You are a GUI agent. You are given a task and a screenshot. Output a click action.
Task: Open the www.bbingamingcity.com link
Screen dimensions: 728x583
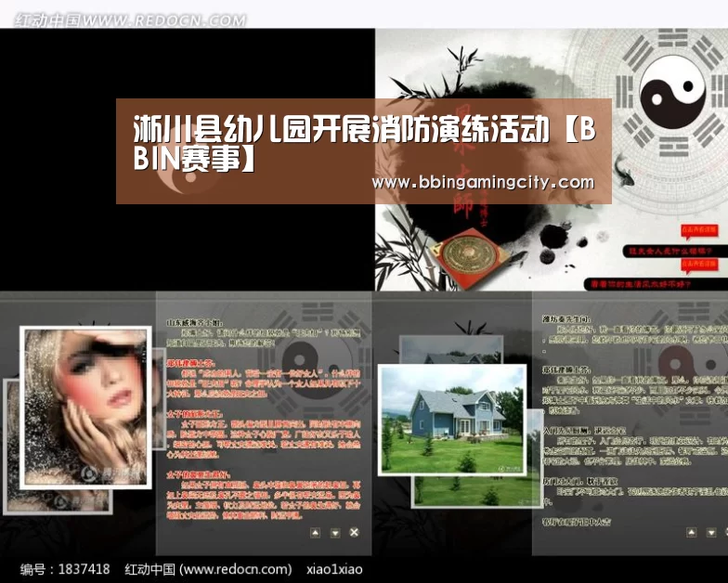483,182
